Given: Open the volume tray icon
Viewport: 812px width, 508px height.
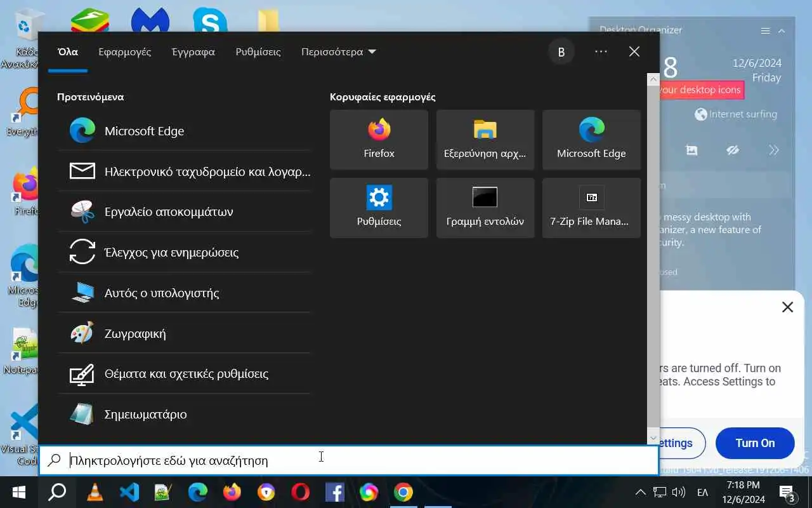Looking at the screenshot, I should tap(678, 492).
